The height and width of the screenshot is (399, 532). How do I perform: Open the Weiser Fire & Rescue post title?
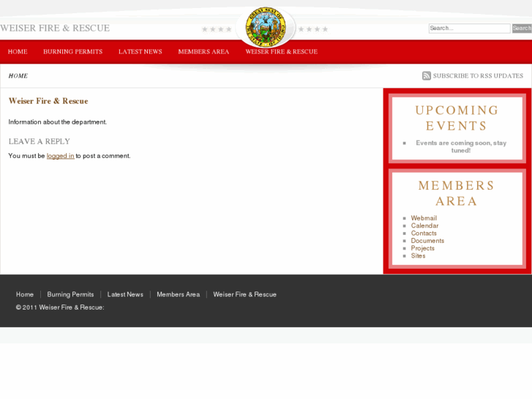click(x=48, y=101)
